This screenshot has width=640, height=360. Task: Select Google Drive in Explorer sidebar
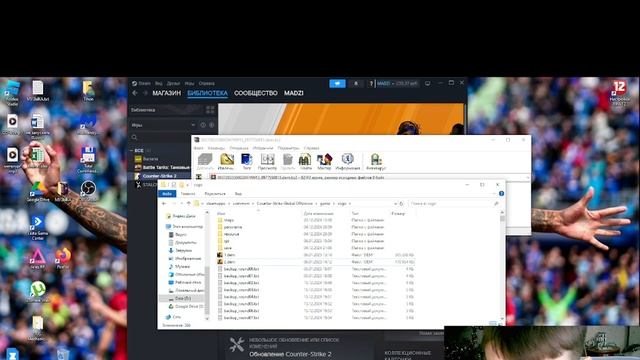click(186, 306)
